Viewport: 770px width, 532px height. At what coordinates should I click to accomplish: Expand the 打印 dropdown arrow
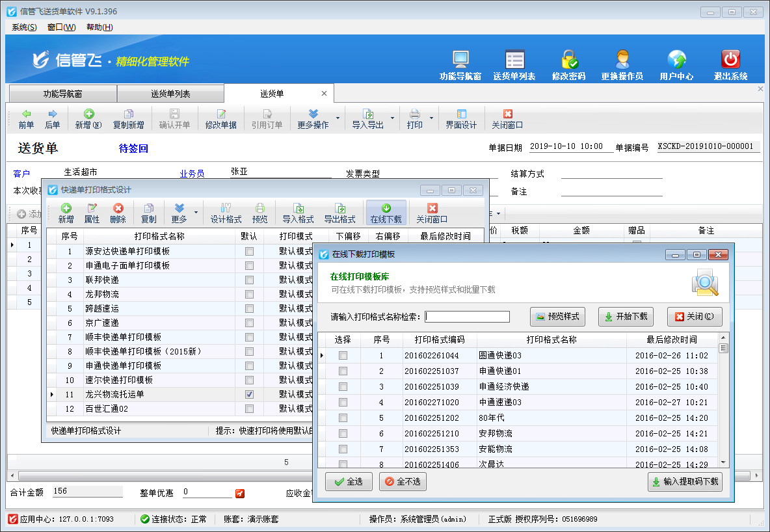(431, 118)
